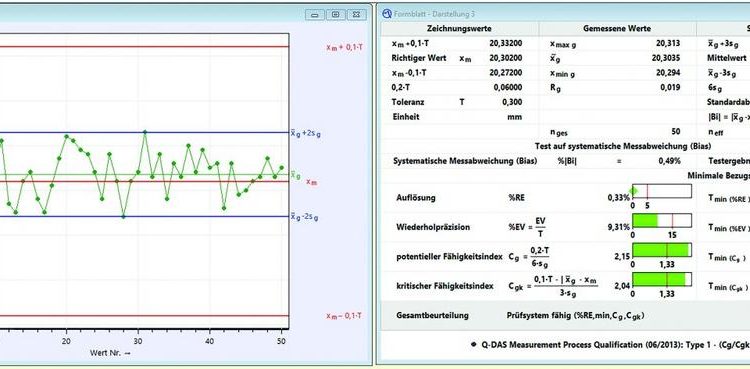Screen dimensions: 750x369
Task: Close the chart window
Action: point(357,15)
